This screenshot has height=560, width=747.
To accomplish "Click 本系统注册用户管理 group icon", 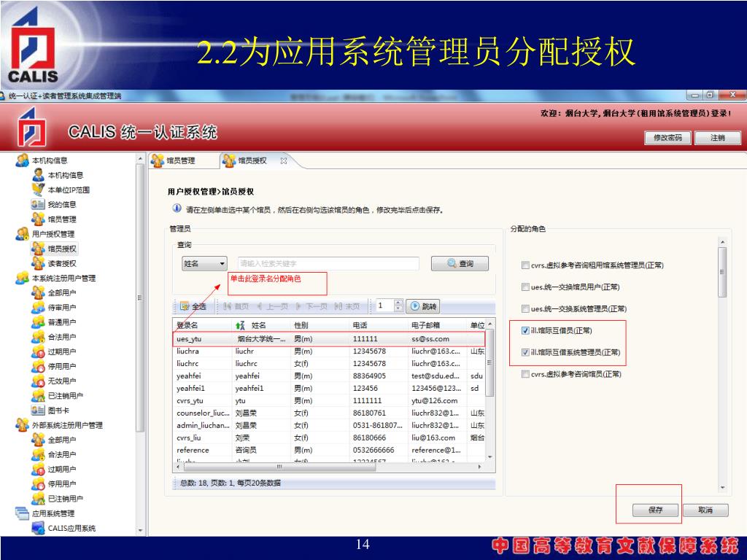I will pos(22,278).
